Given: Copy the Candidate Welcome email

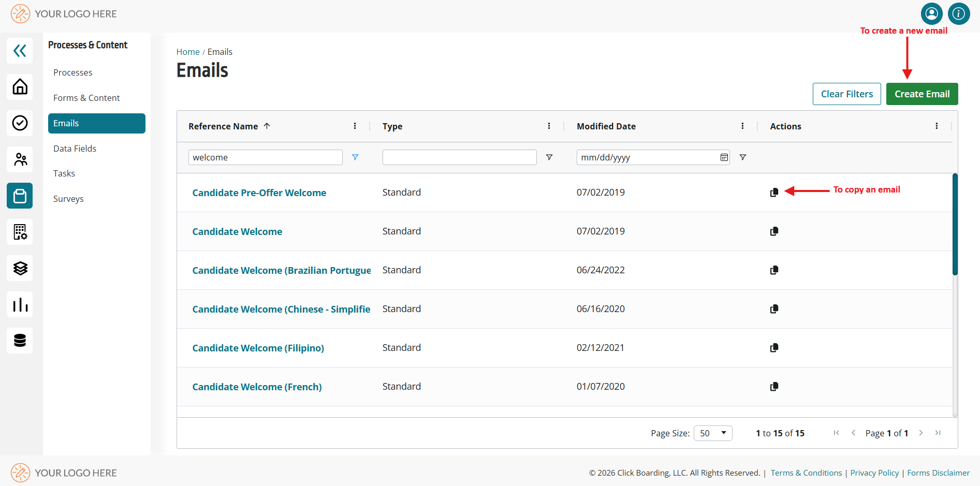Looking at the screenshot, I should pos(774,231).
